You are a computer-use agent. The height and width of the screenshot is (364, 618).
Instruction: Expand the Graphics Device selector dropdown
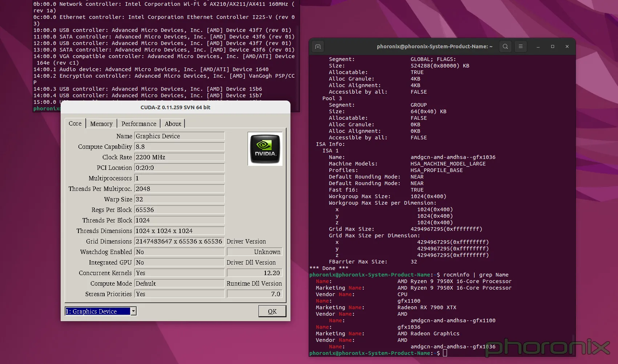(x=134, y=311)
